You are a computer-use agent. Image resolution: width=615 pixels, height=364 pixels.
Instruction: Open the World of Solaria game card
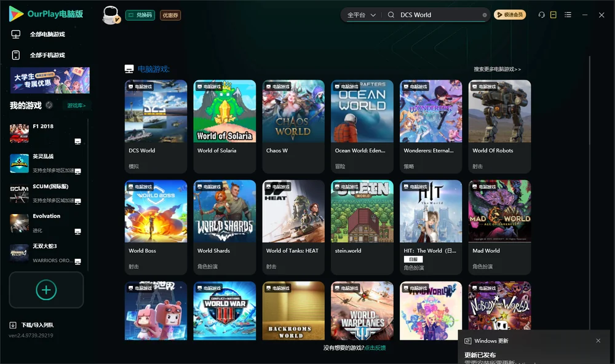[x=224, y=126]
